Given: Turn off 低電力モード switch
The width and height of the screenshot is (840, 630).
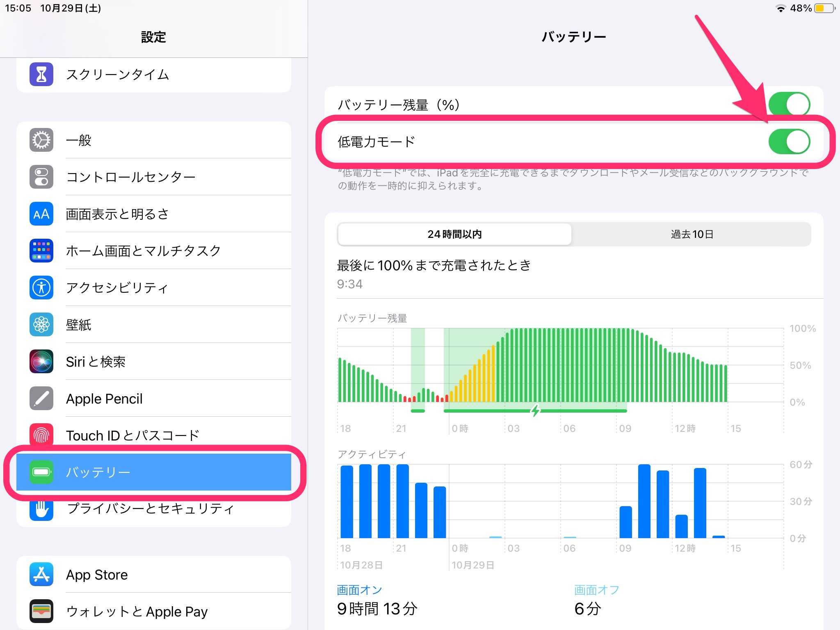Looking at the screenshot, I should pos(789,142).
